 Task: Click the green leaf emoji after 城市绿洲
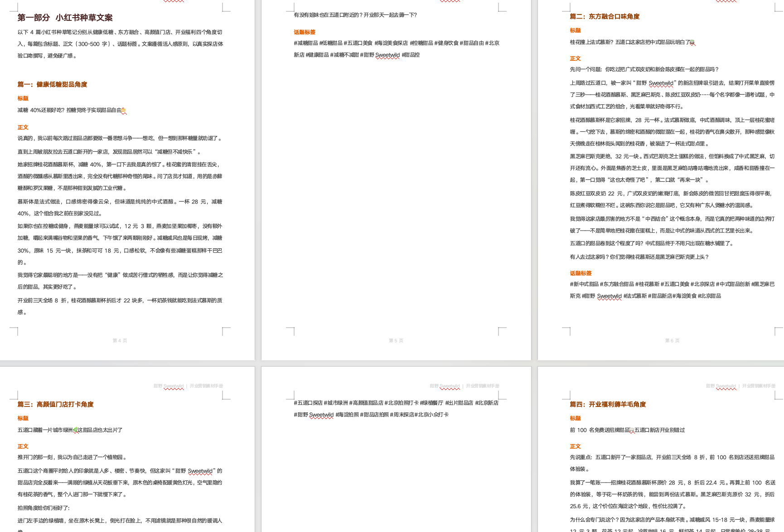pyautogui.click(x=75, y=430)
